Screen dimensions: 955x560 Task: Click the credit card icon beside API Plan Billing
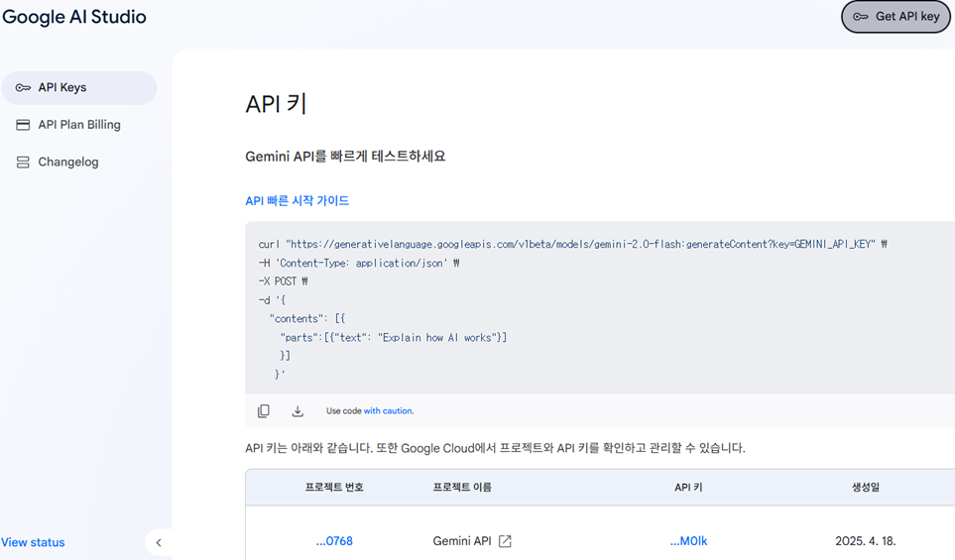(x=23, y=125)
